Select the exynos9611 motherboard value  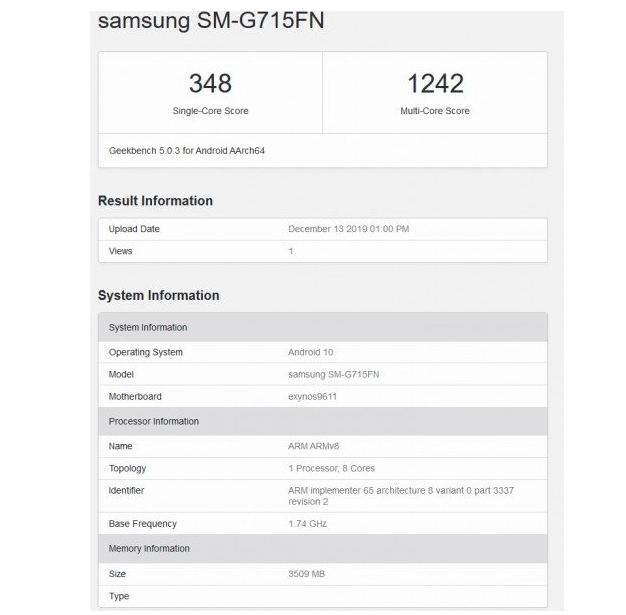click(x=314, y=396)
